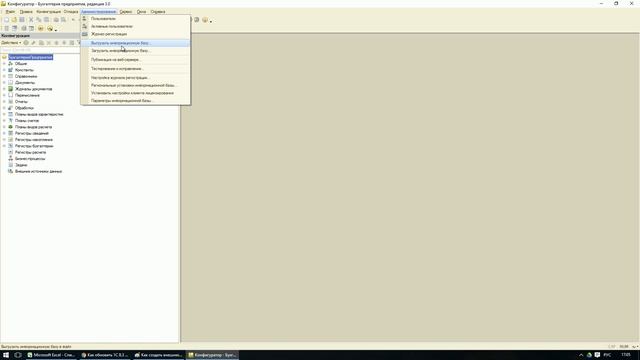The height and width of the screenshot is (360, 640).
Task: Show hidden system tray icons chevron
Action: click(x=581, y=355)
